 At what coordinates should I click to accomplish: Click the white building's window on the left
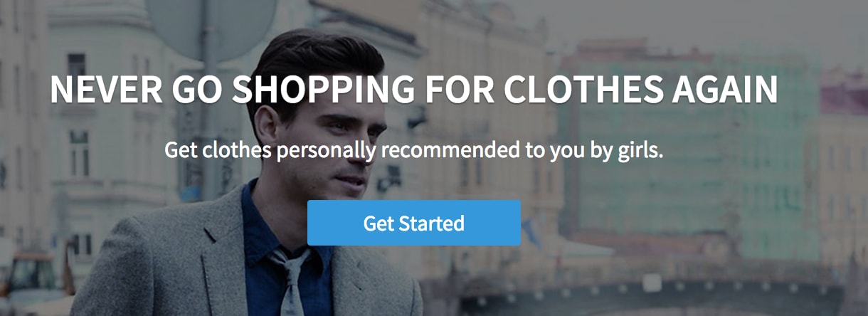coord(78,153)
